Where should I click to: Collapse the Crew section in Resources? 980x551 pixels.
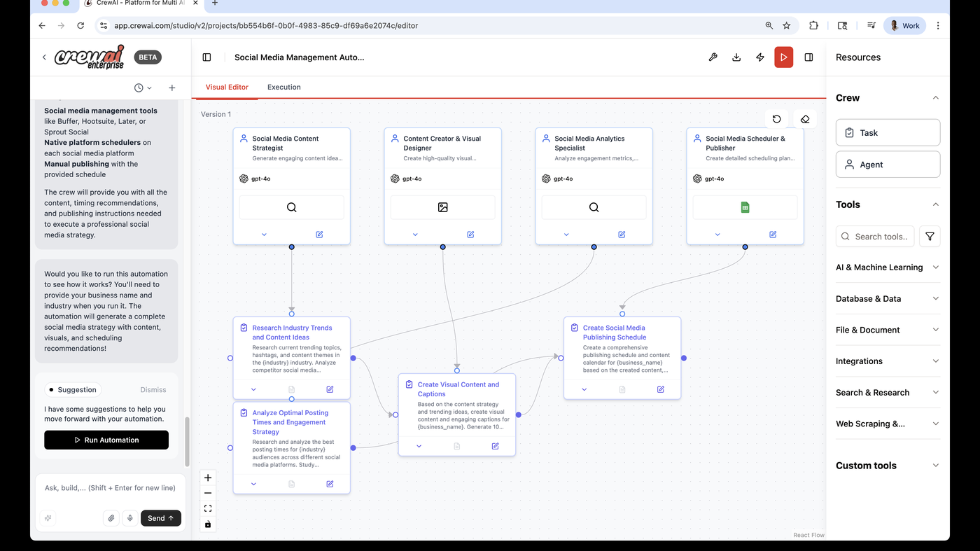[x=936, y=98]
